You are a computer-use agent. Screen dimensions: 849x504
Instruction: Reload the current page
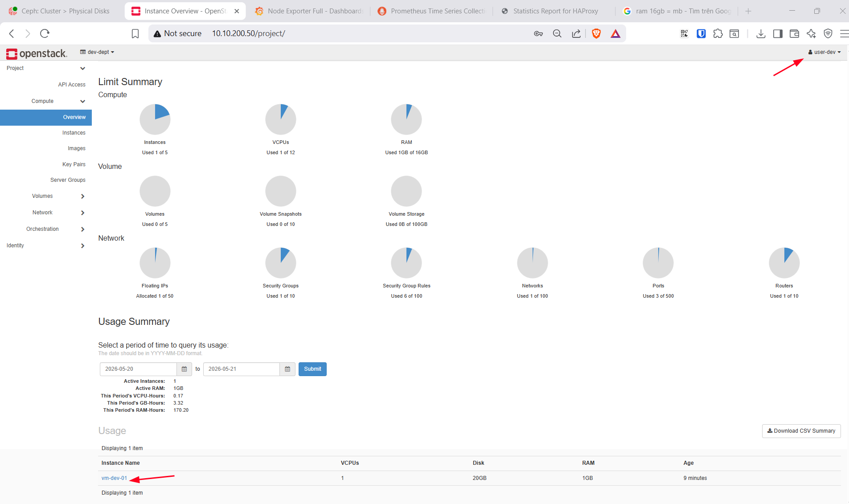45,33
